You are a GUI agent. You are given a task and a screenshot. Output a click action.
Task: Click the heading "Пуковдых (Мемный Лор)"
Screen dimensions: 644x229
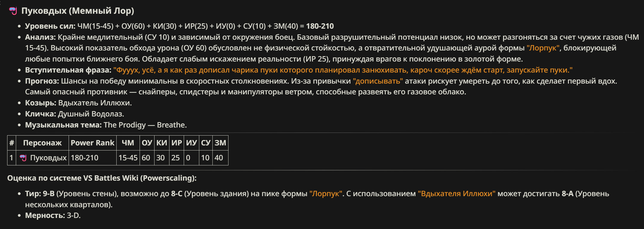coord(78,11)
